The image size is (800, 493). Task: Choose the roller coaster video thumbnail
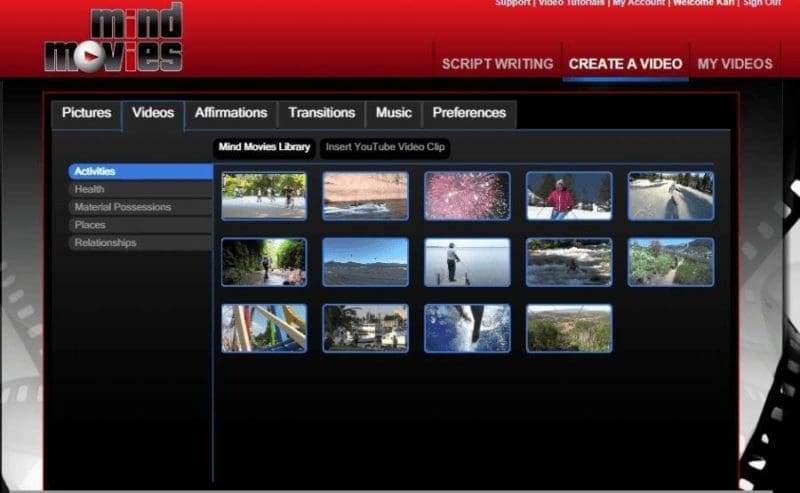tap(264, 328)
